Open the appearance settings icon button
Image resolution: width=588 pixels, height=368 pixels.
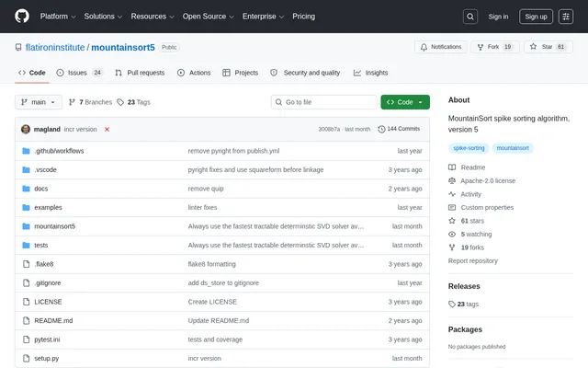[566, 17]
